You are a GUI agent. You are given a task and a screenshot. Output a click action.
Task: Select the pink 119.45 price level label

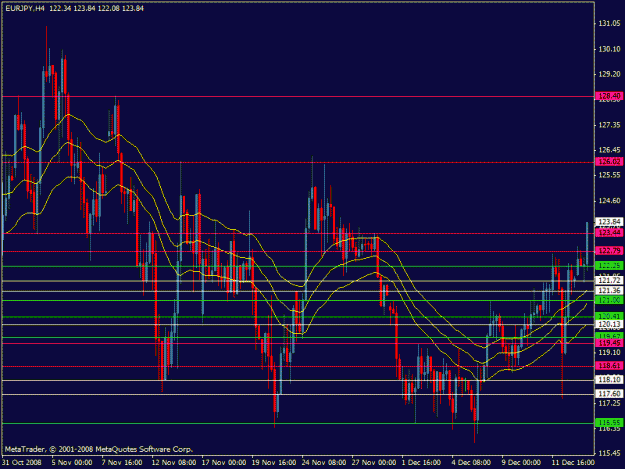click(609, 343)
